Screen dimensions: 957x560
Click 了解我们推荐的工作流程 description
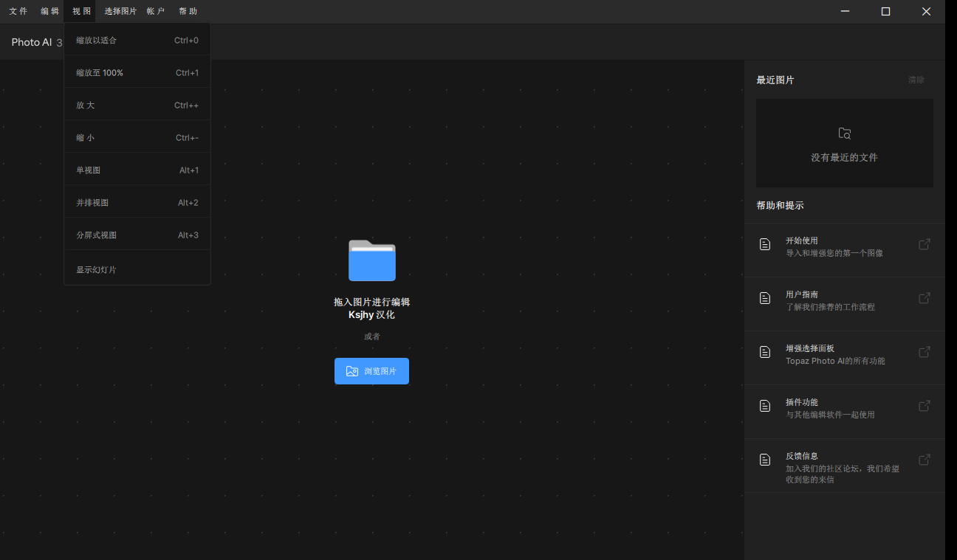coord(830,307)
